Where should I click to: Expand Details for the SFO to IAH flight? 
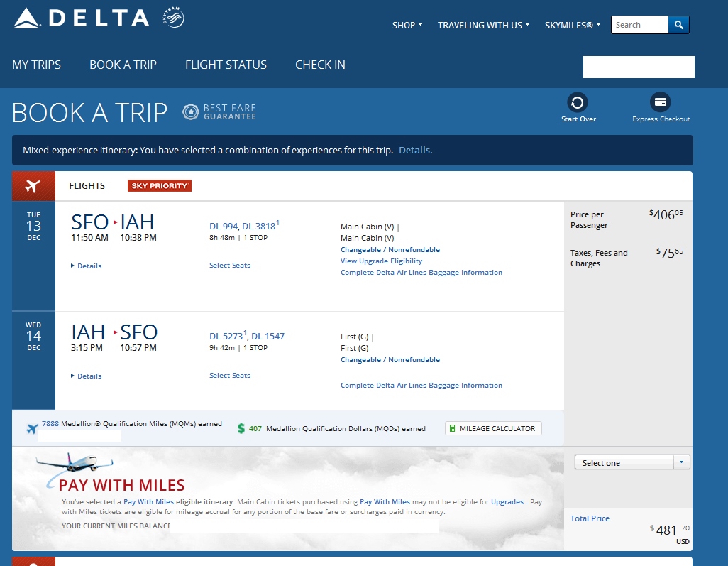89,266
